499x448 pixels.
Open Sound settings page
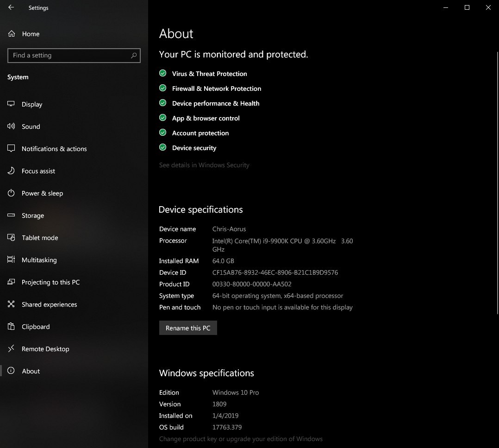(x=31, y=126)
